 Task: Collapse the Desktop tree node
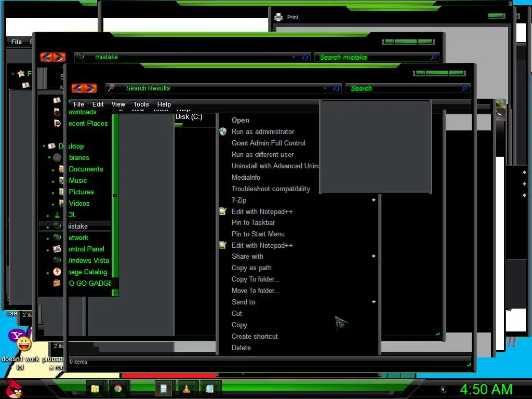point(44,146)
